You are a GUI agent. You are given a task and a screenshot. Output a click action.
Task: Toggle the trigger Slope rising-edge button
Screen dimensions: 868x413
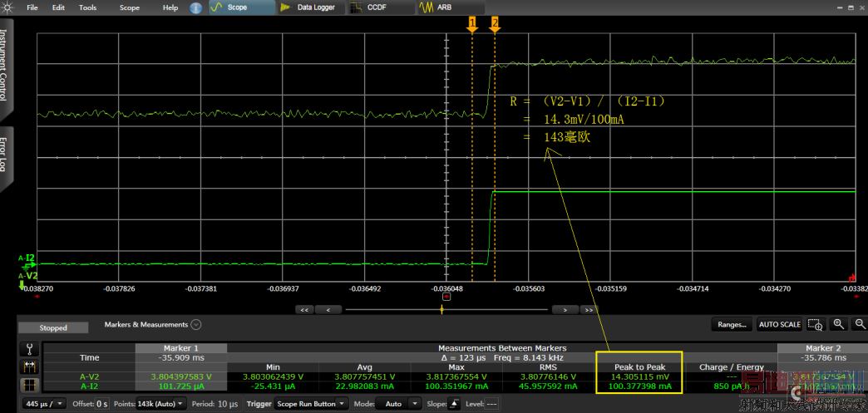tap(456, 404)
